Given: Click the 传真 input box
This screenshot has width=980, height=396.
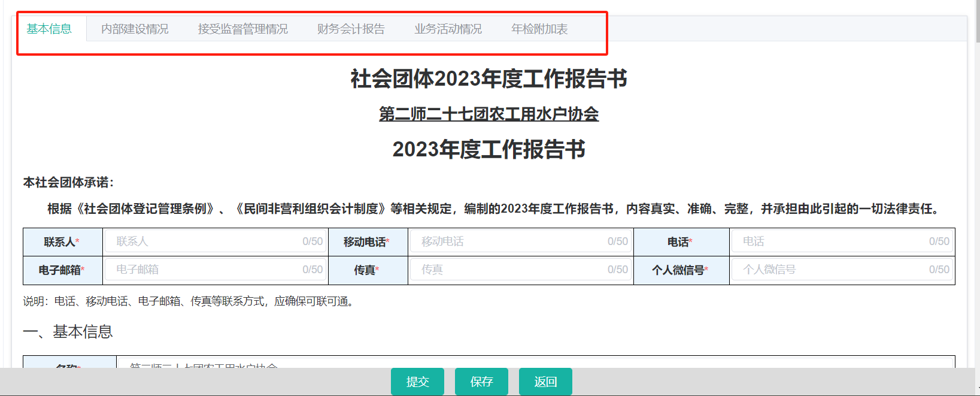Looking at the screenshot, I should [512, 270].
